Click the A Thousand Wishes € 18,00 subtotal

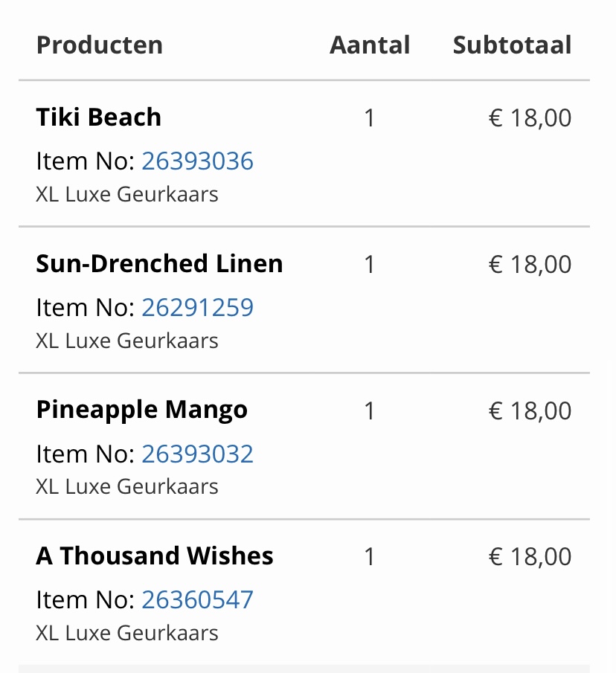pyautogui.click(x=530, y=557)
